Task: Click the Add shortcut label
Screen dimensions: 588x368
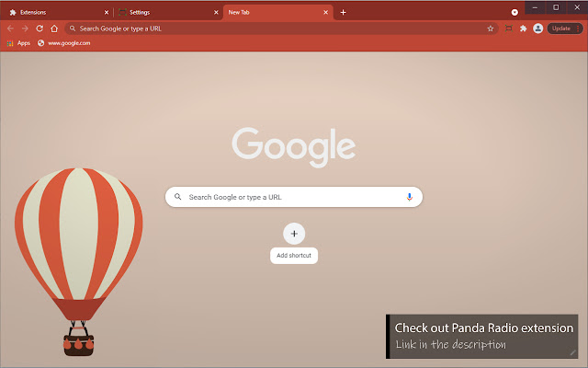Action: click(294, 256)
